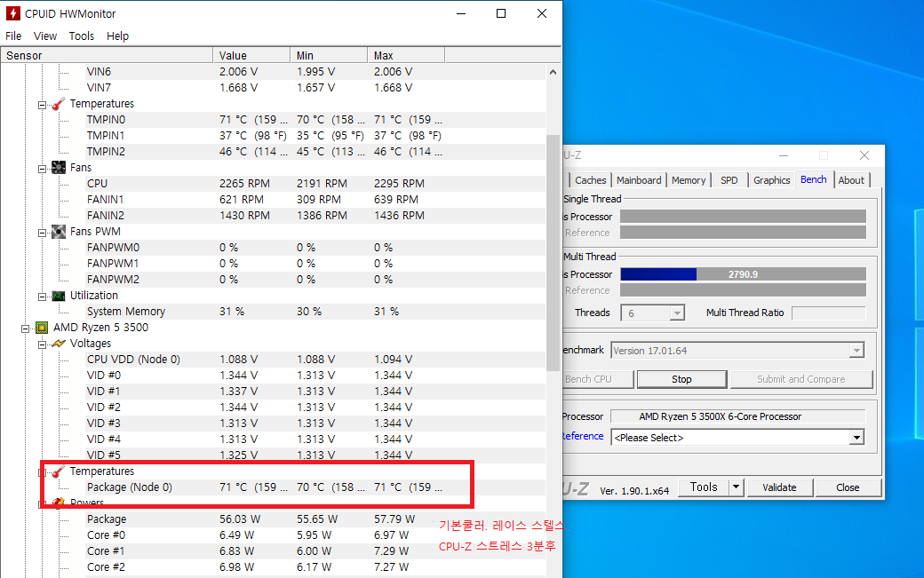Click the Multi Thread Ratio field

coord(829,313)
